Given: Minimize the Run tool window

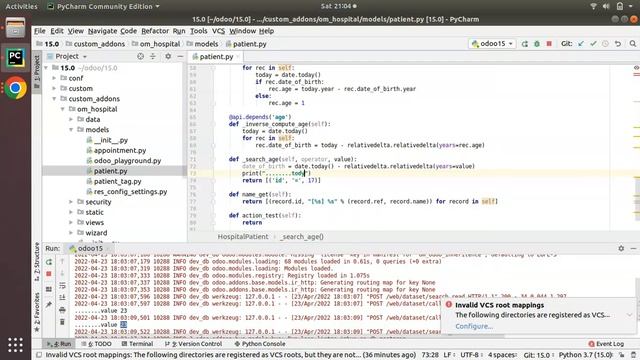Looking at the screenshot, I should pos(633,248).
